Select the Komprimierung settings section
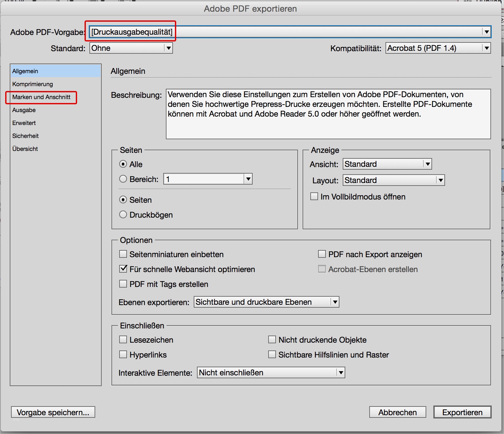The height and width of the screenshot is (434, 504). click(x=32, y=84)
